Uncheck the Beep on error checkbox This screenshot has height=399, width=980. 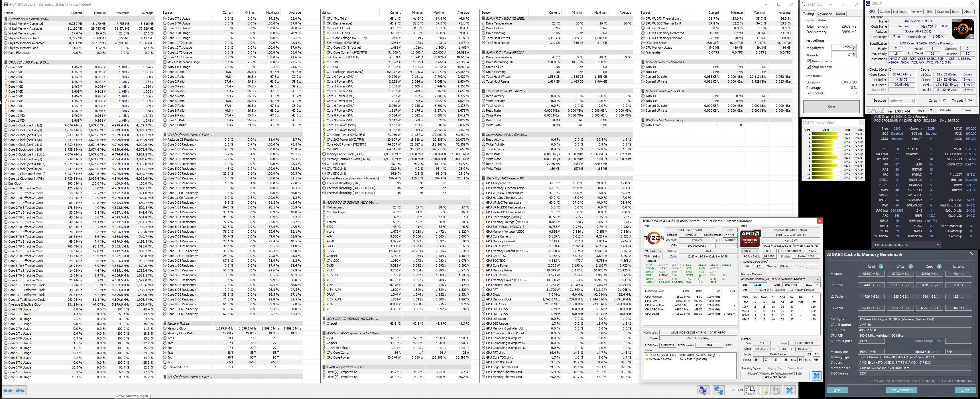point(808,61)
